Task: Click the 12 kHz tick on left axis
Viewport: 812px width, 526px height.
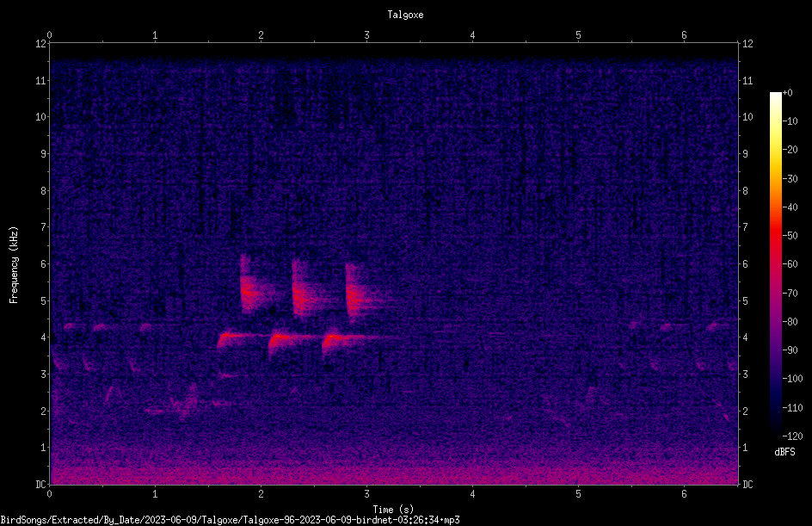Action: [41, 44]
